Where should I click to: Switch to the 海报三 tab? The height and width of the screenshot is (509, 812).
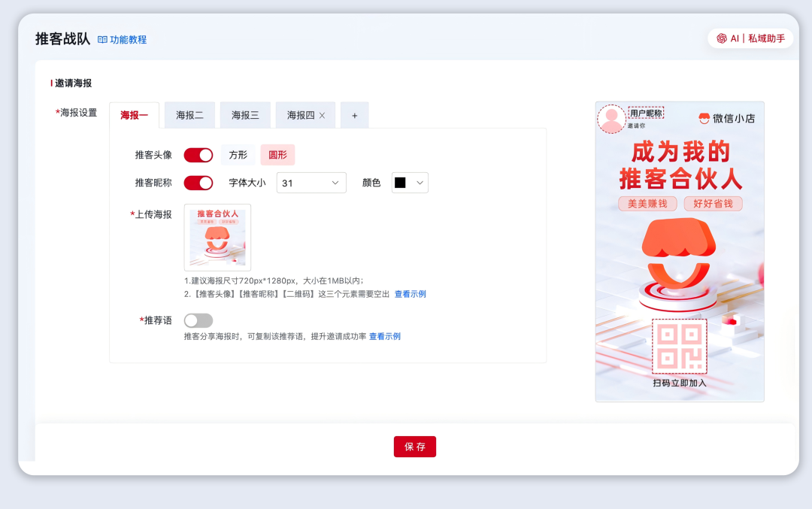pyautogui.click(x=245, y=114)
